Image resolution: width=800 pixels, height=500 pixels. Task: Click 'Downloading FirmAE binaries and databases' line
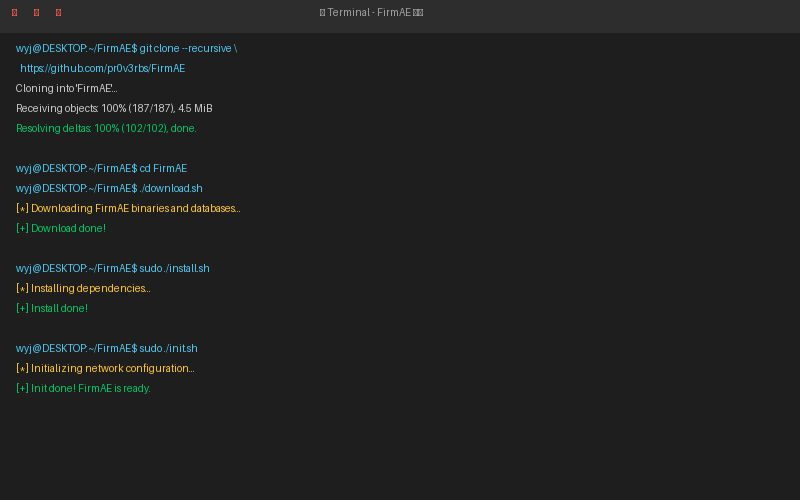(x=128, y=208)
